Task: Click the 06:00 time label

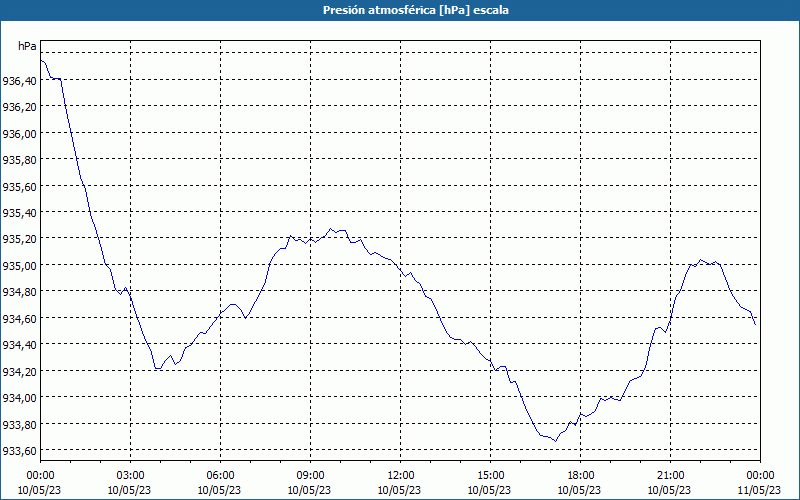Action: coord(220,476)
